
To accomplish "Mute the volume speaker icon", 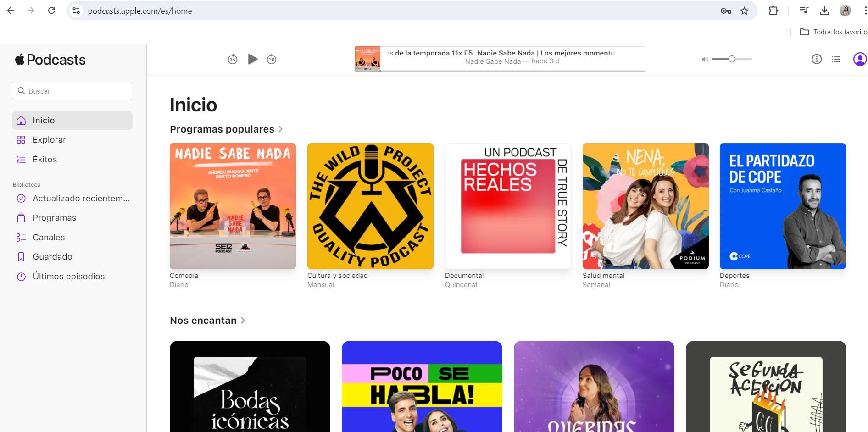I will point(705,59).
